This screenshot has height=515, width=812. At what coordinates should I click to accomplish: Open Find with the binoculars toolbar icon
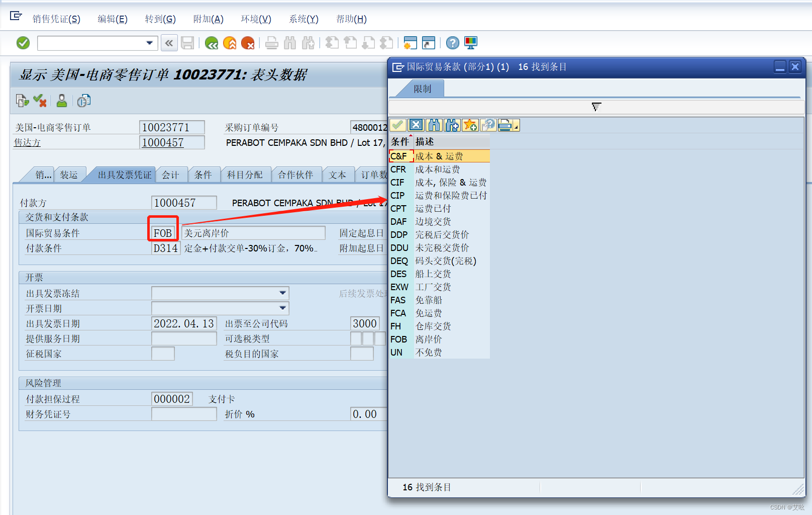pos(290,43)
